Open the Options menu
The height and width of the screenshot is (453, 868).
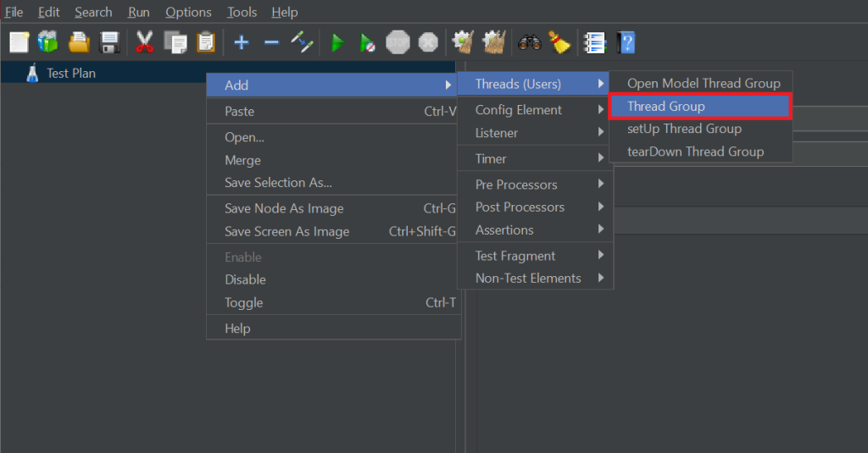[x=188, y=12]
